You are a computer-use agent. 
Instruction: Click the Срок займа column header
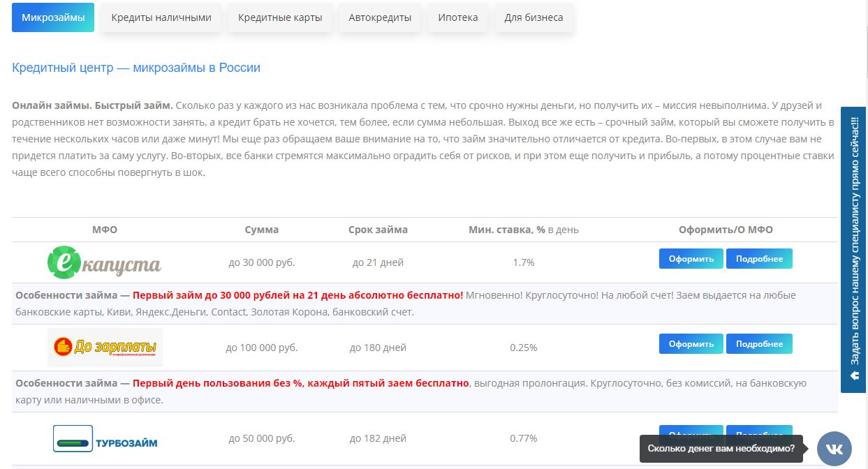click(x=378, y=230)
